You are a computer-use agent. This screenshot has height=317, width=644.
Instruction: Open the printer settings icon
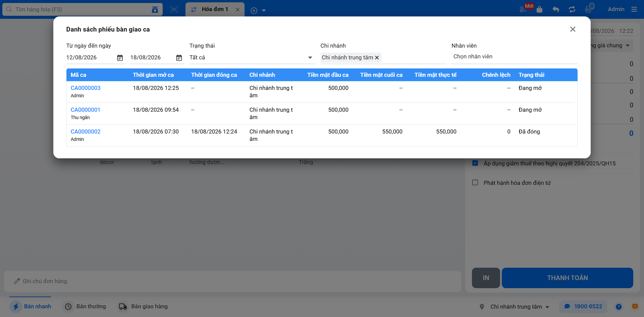[589, 9]
